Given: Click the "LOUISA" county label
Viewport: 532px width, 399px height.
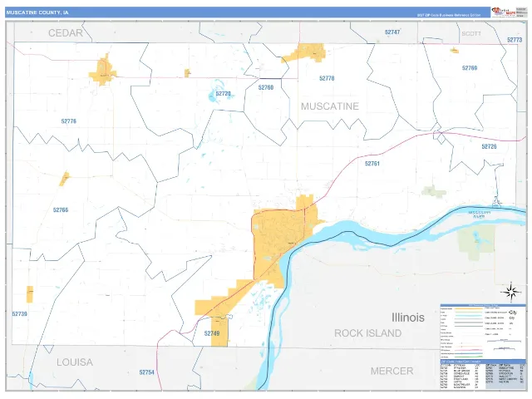Looking at the screenshot, I should click(x=75, y=362).
